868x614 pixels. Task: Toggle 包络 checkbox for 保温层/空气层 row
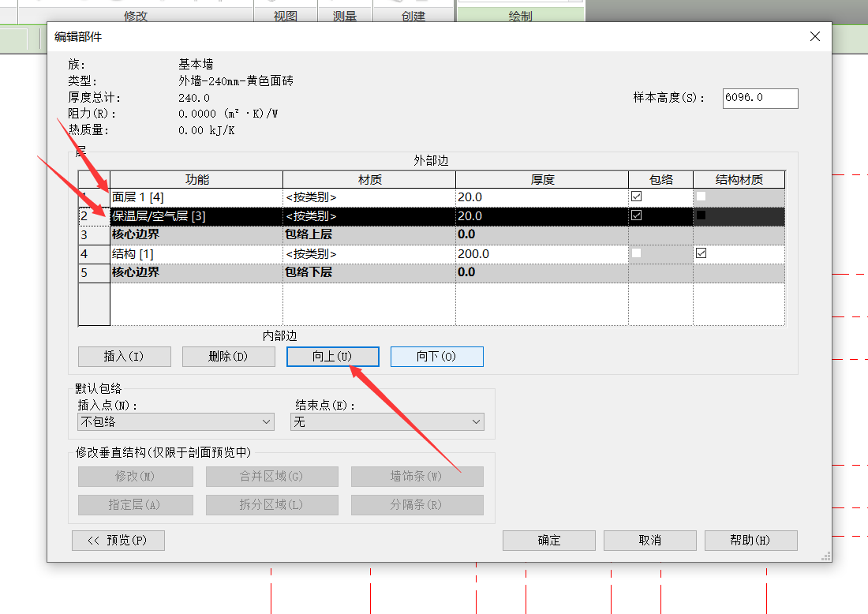click(x=637, y=215)
